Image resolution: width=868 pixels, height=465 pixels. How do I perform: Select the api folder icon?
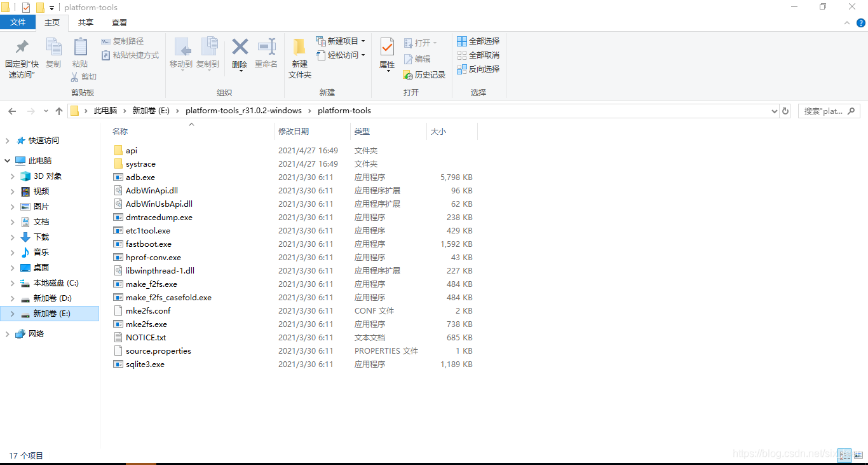click(x=118, y=151)
